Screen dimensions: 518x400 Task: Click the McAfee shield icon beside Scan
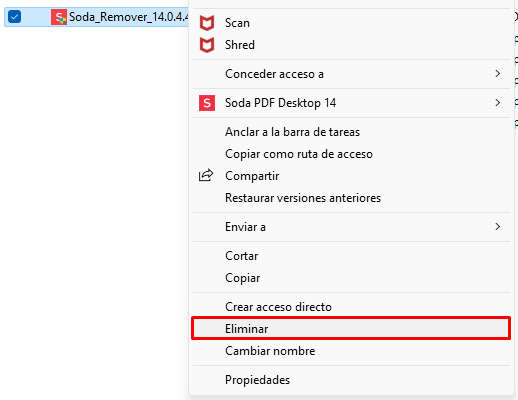pyautogui.click(x=207, y=23)
